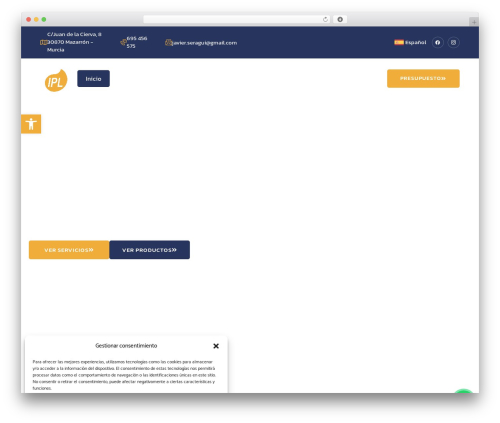Click the javier.seragui@gmail.com email link
The width and height of the screenshot is (500, 423).
coord(204,43)
